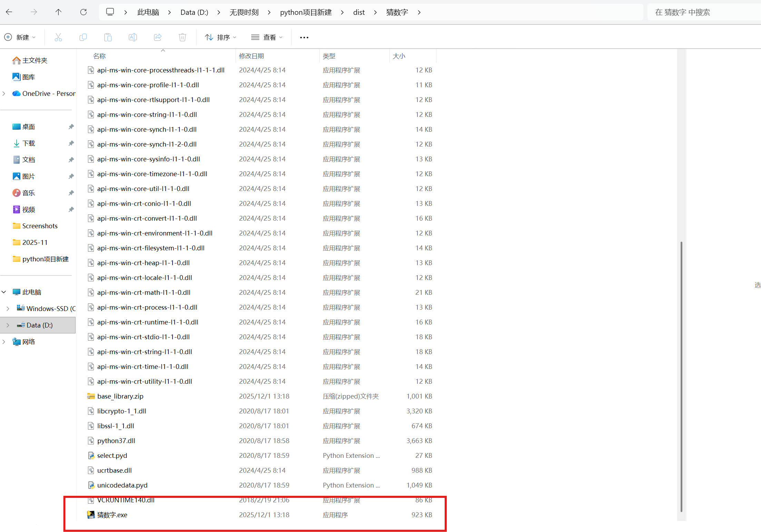This screenshot has width=761, height=532.
Task: Click the Cut scissors icon
Action: pos(58,37)
